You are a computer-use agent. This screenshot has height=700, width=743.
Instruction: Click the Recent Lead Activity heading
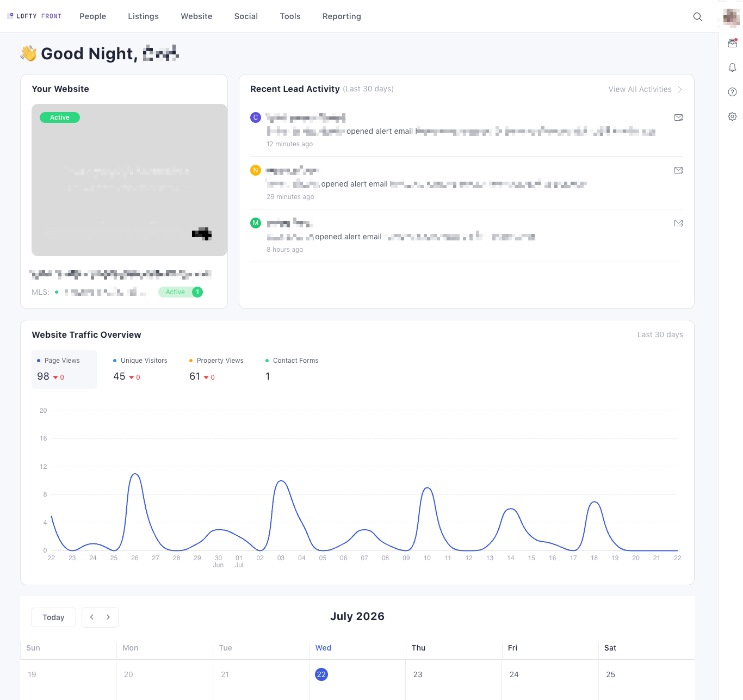click(295, 89)
